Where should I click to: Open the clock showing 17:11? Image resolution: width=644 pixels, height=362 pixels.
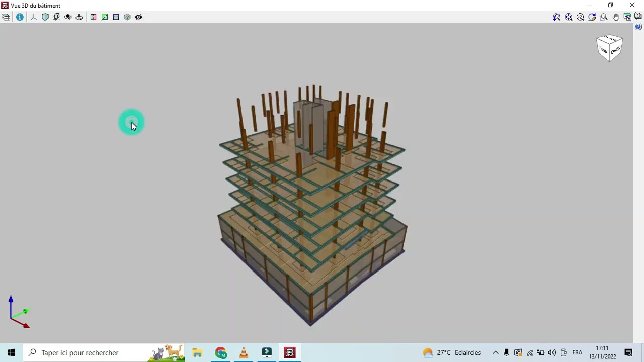pos(602,352)
